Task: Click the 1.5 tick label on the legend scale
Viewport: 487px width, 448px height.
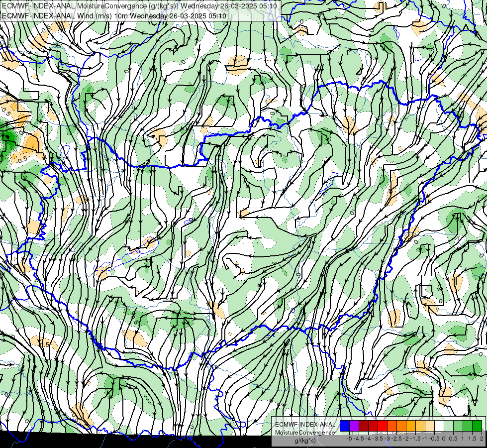Action: [472, 439]
